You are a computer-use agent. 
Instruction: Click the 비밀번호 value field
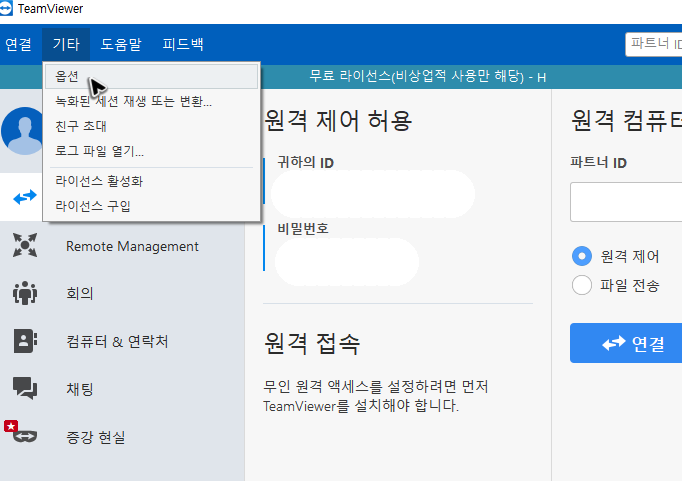pyautogui.click(x=347, y=262)
